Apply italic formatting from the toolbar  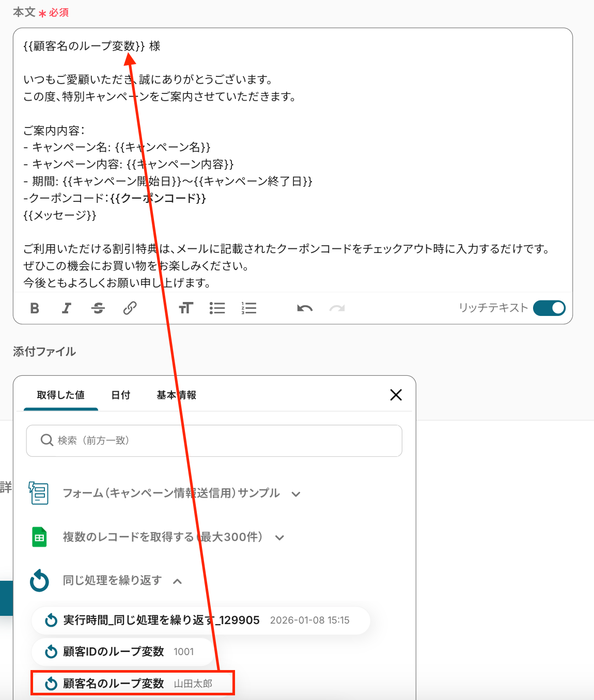tap(66, 308)
